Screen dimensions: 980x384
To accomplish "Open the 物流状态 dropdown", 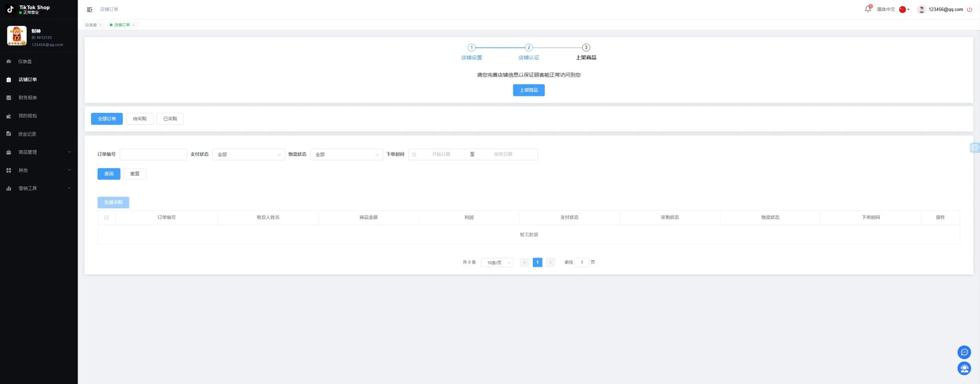I will coord(346,154).
